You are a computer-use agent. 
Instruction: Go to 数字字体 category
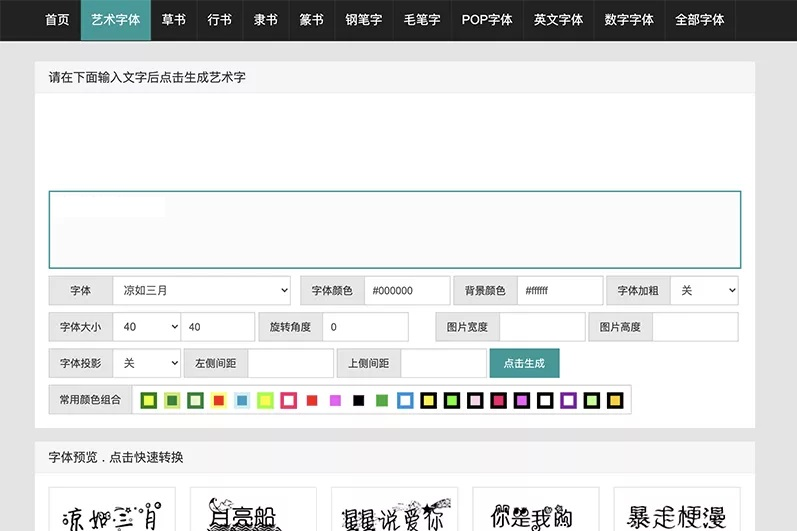629,20
